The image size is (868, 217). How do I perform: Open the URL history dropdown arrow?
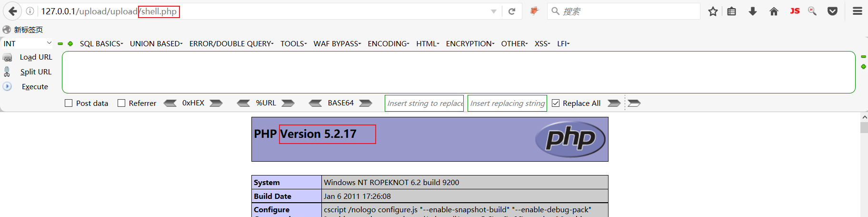tap(494, 11)
